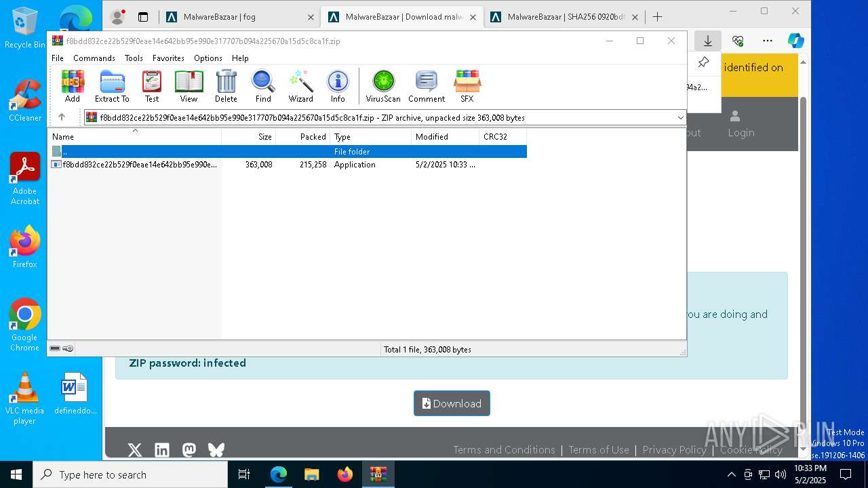Select the parent folder '..' row
Screen dimensions: 868x488
[288, 151]
